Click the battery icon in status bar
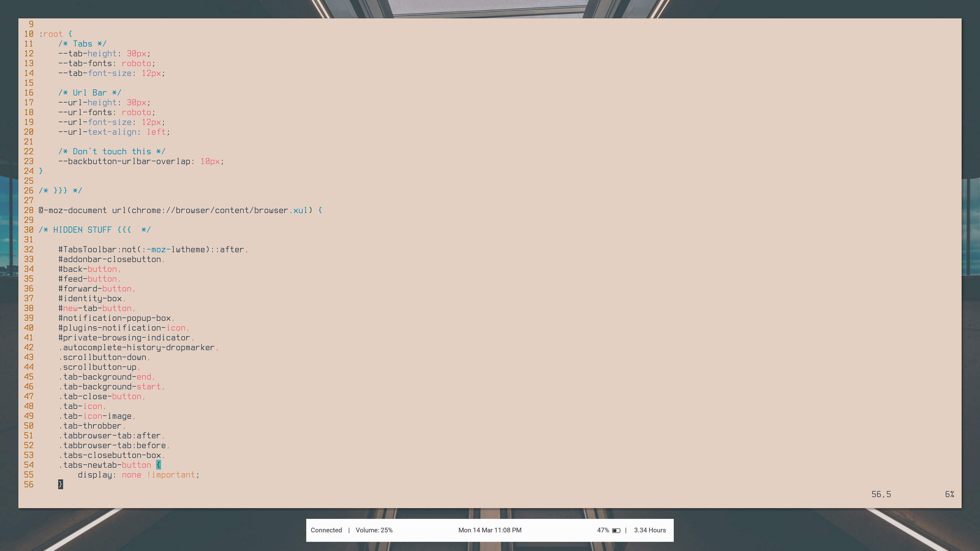Image resolution: width=980 pixels, height=551 pixels. pos(616,530)
